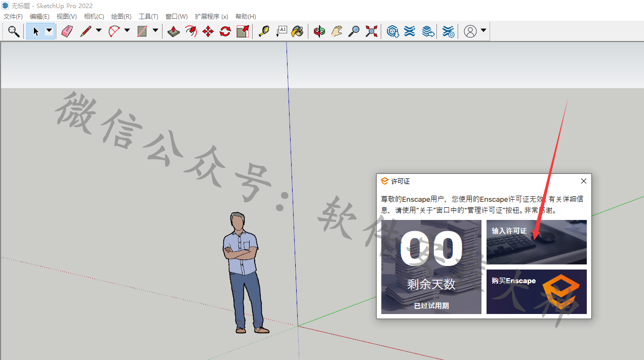This screenshot has height=360, width=644.
Task: Open the 工具(T) menu
Action: [148, 17]
